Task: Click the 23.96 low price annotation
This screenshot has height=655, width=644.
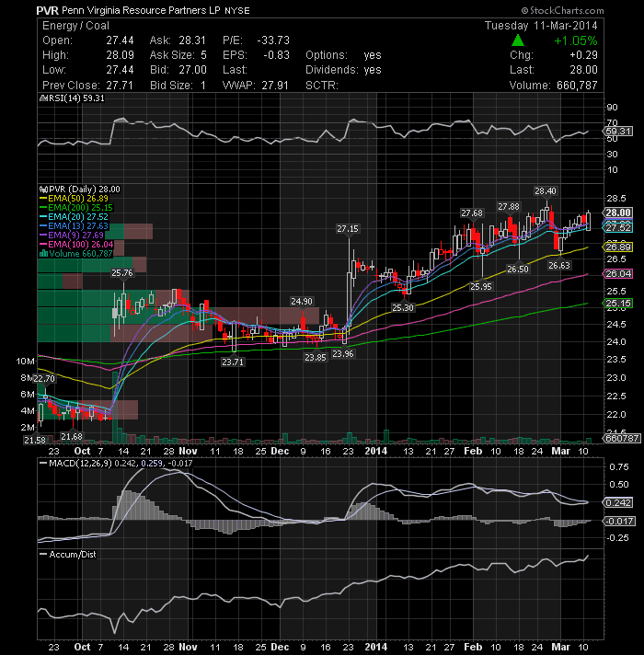Action: 343,354
